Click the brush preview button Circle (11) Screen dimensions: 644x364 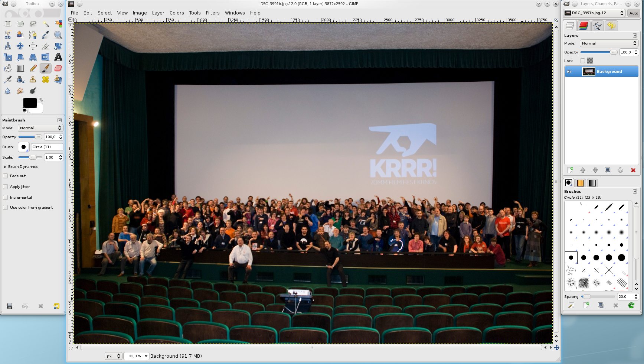click(23, 147)
